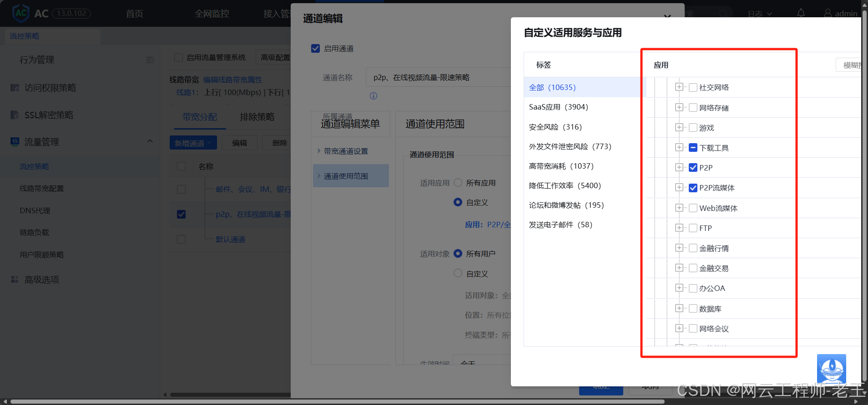The width and height of the screenshot is (868, 405).
Task: Click the 访问权限策略 sidebar icon
Action: [15, 88]
